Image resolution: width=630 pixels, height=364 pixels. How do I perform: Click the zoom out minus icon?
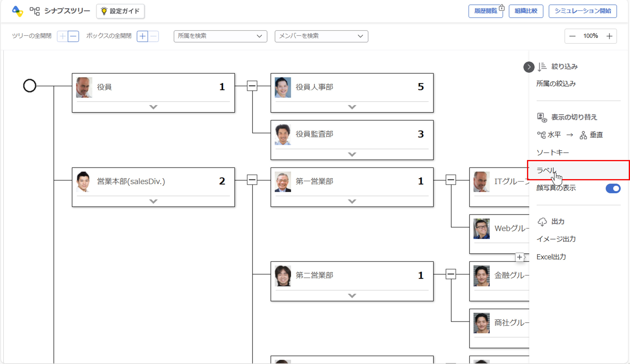(x=572, y=36)
